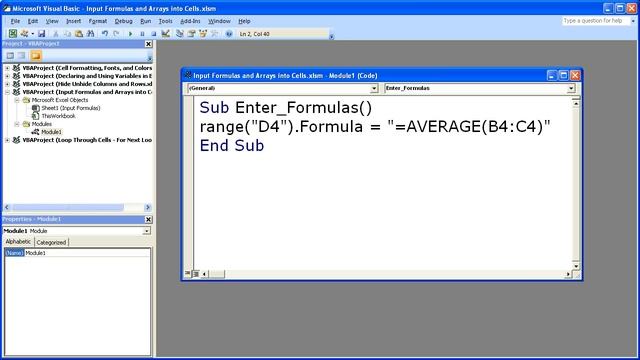Toggle Folders in the Project panel
This screenshot has height=360, width=640.
point(36,56)
